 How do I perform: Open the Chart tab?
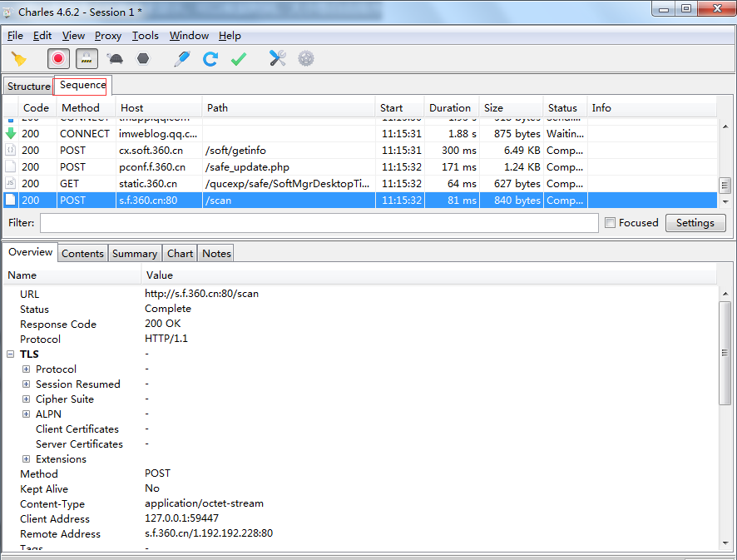click(x=180, y=254)
